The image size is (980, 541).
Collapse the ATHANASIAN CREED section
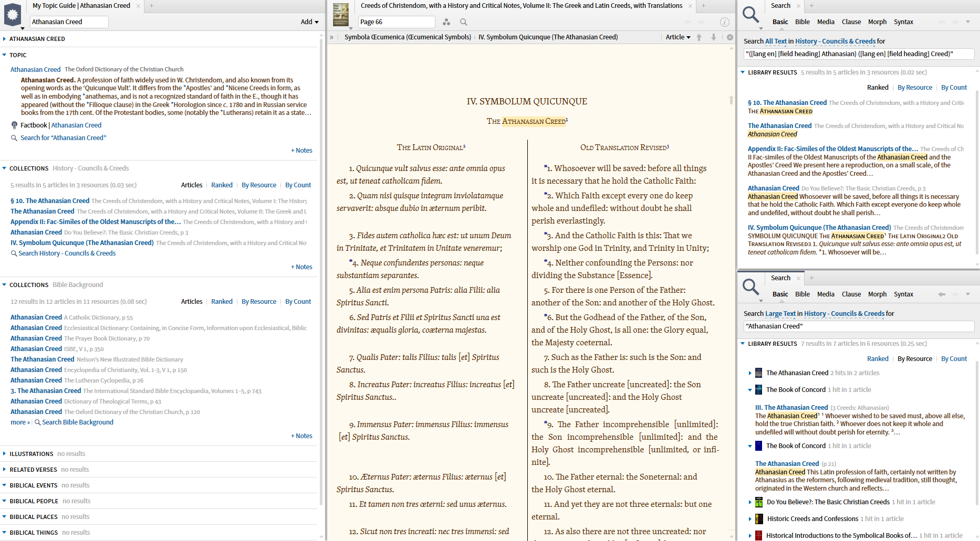click(4, 39)
